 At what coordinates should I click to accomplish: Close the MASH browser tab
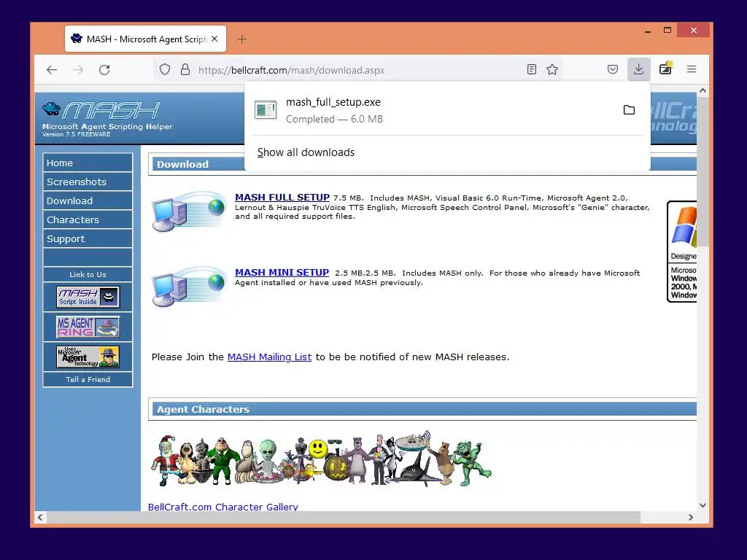tap(215, 39)
